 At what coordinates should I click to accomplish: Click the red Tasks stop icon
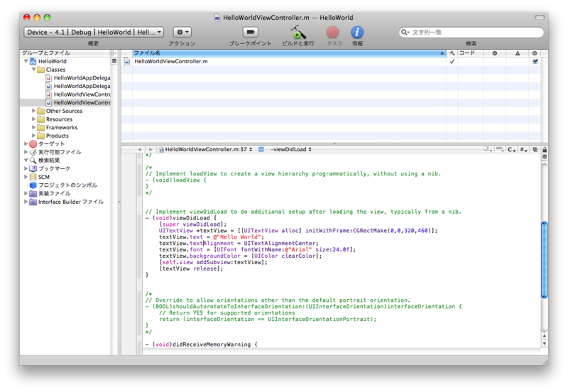[x=332, y=32]
